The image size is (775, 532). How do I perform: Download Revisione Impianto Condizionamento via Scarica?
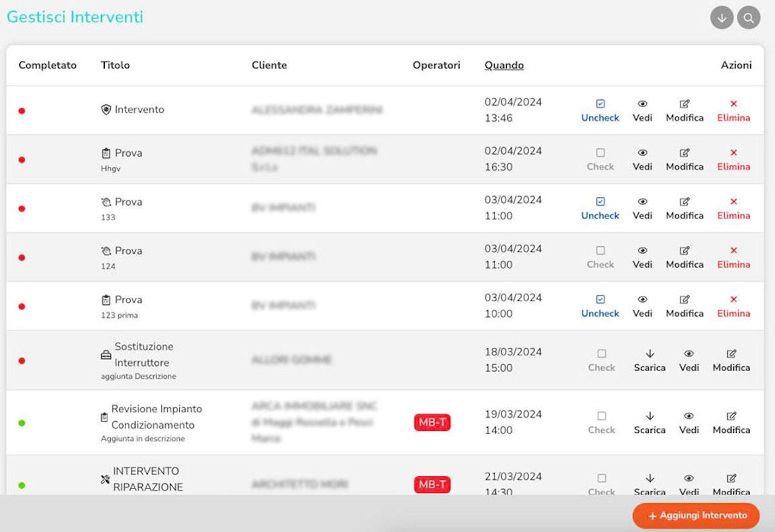coord(650,423)
